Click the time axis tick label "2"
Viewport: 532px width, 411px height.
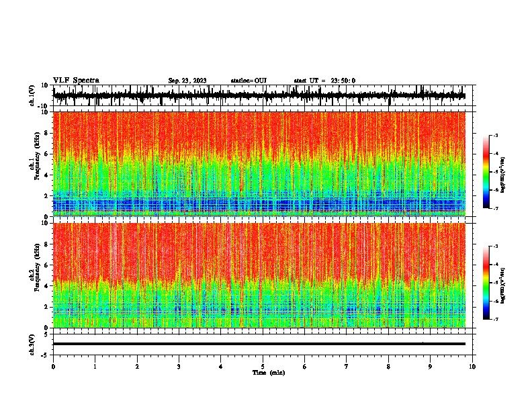click(x=137, y=367)
